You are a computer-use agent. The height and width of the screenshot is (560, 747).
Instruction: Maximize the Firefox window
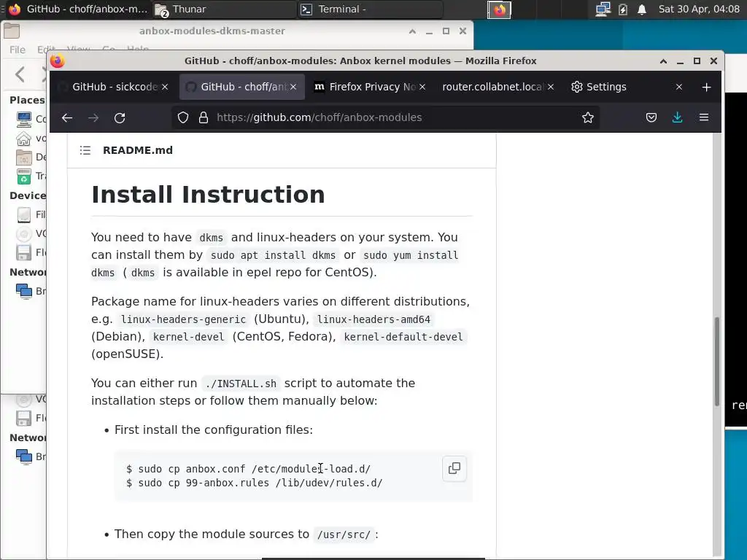pyautogui.click(x=697, y=61)
